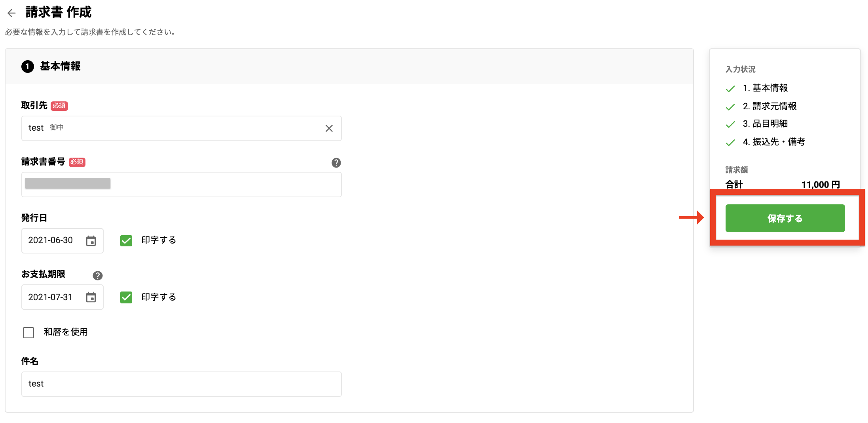This screenshot has height=423, width=868.
Task: Uncheck 印字する for 発行日
Action: (x=126, y=240)
